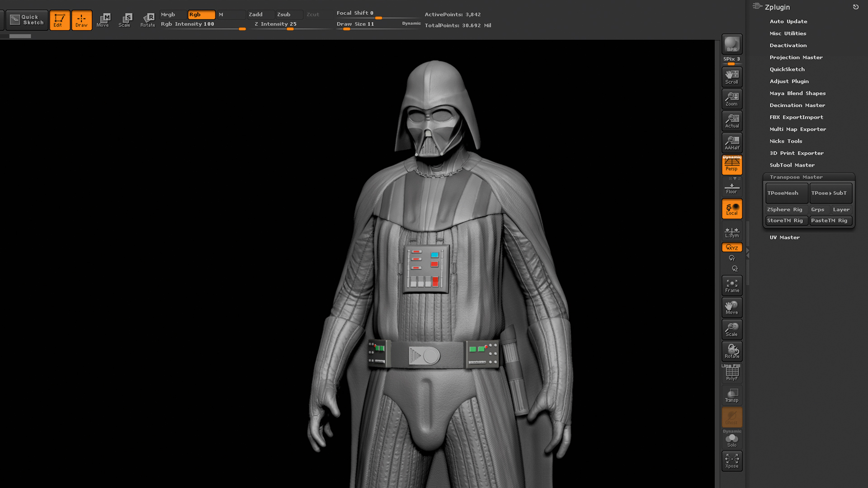Click the Zoom canvas icon
The height and width of the screenshot is (488, 868).
[x=732, y=99]
